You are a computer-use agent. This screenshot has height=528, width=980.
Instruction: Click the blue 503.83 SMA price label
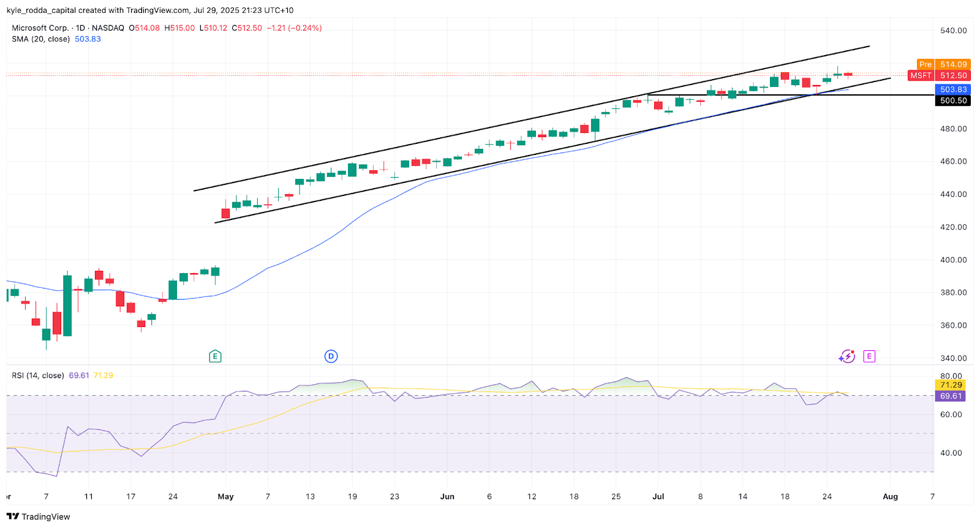pos(953,89)
